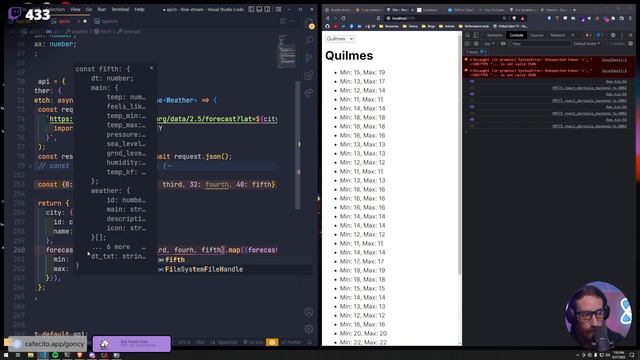This screenshot has height=360, width=640.
Task: Toggle the live expression eye icon
Action: pyautogui.click(x=503, y=43)
